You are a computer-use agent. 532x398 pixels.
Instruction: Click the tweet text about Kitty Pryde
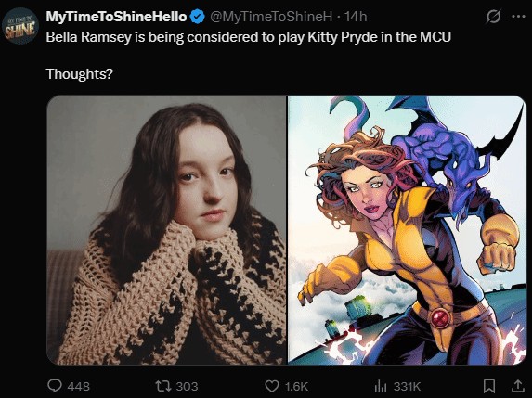248,37
